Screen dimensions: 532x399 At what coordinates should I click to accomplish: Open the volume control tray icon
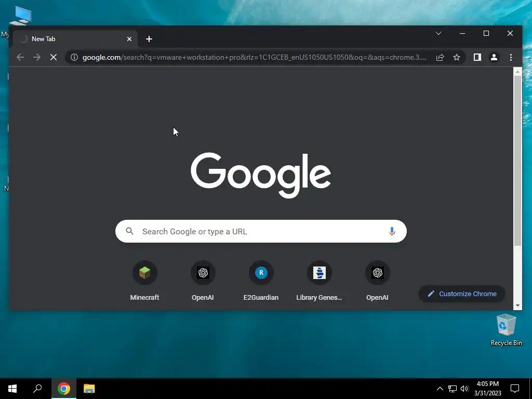pyautogui.click(x=464, y=389)
